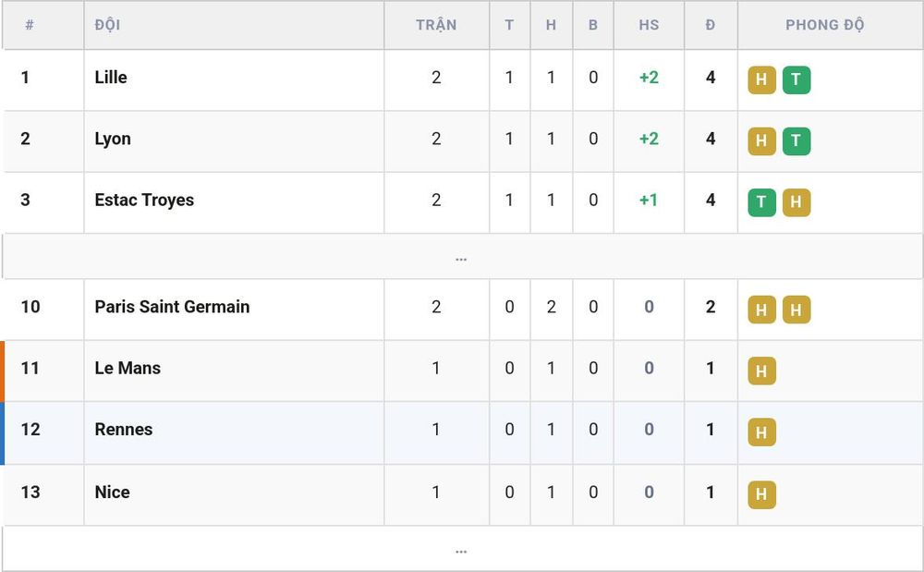Click Lyon's +2 goal difference value
The width and height of the screenshot is (924, 572).
point(649,139)
